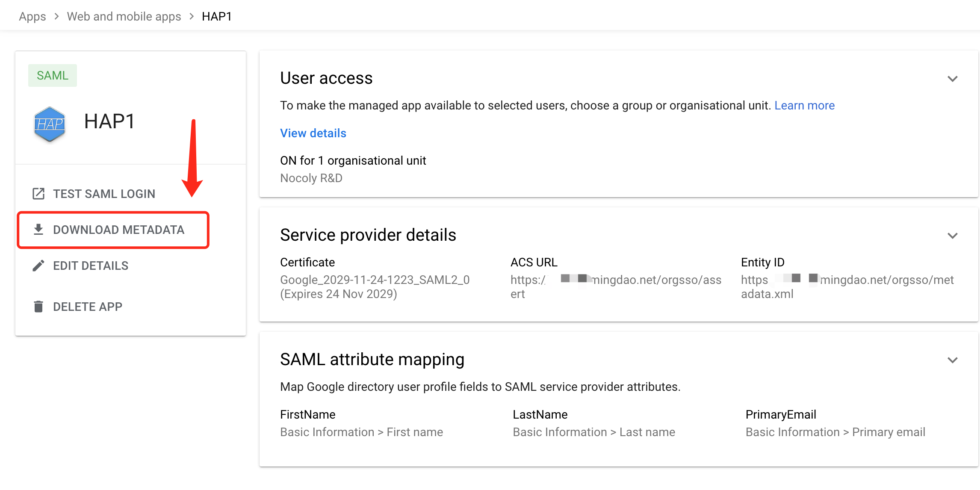Screen dimensions: 980x490
Task: Go to Apps in the breadcrumb
Action: [32, 16]
